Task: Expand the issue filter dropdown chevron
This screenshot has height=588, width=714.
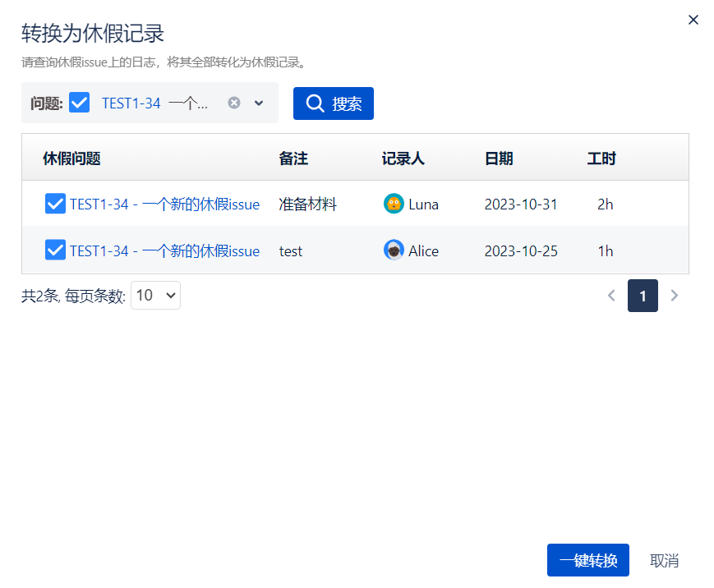Action: [x=259, y=103]
